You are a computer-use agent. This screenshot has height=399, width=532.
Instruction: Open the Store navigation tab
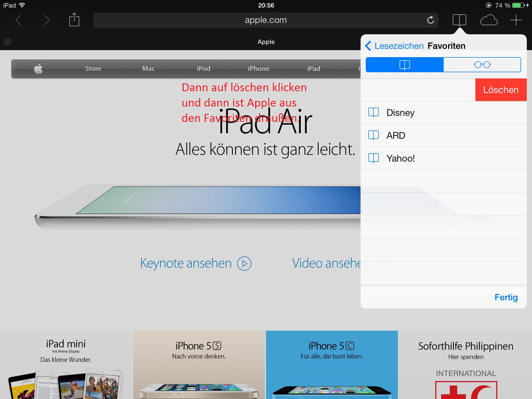(93, 69)
